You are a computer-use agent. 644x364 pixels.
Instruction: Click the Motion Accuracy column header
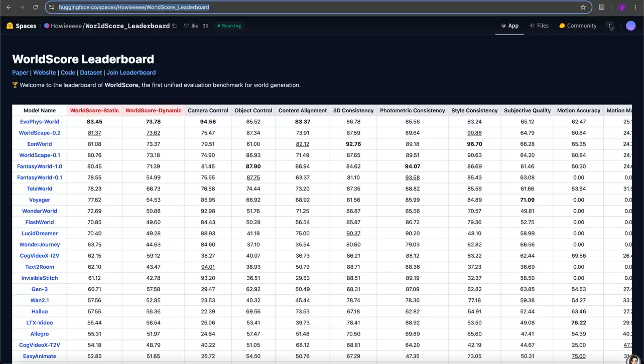578,111
